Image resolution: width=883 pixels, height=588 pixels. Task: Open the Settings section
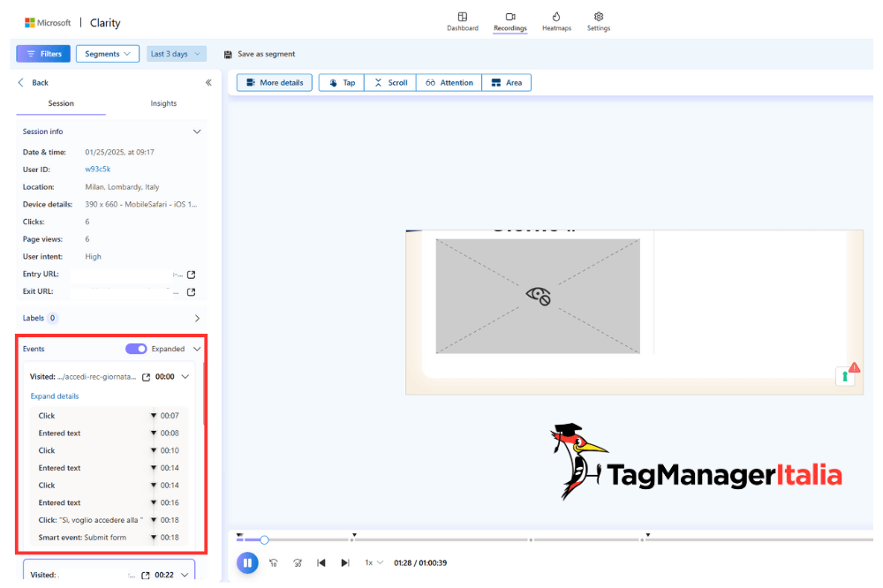tap(599, 21)
